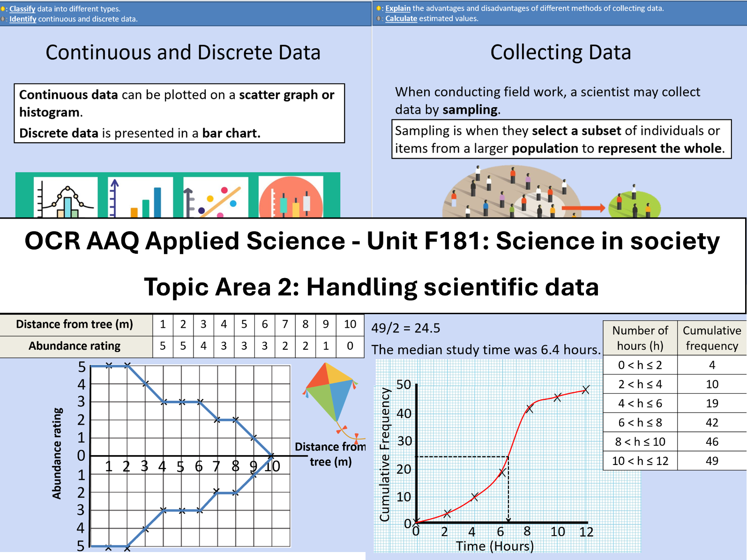The height and width of the screenshot is (560, 747).
Task: Click the '0 < h ≤ 2' table row
Action: click(675, 365)
